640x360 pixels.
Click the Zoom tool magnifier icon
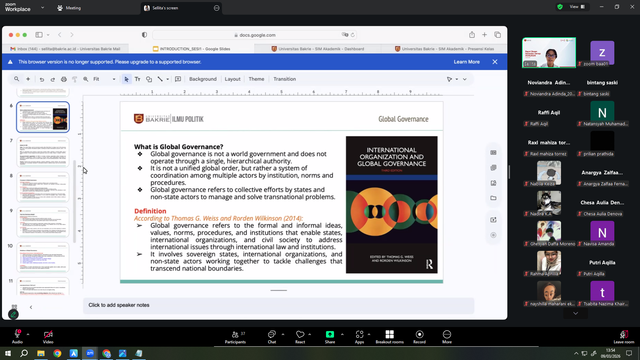[86, 79]
